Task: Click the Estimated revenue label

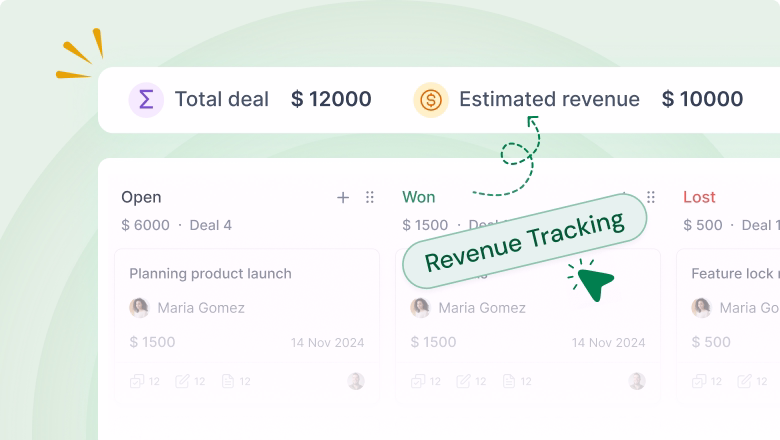Action: (x=549, y=99)
